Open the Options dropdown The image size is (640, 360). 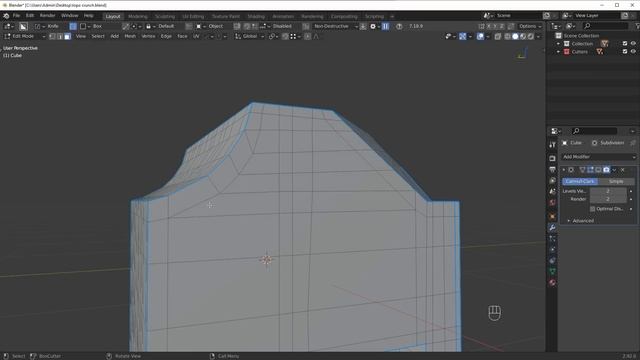[531, 26]
